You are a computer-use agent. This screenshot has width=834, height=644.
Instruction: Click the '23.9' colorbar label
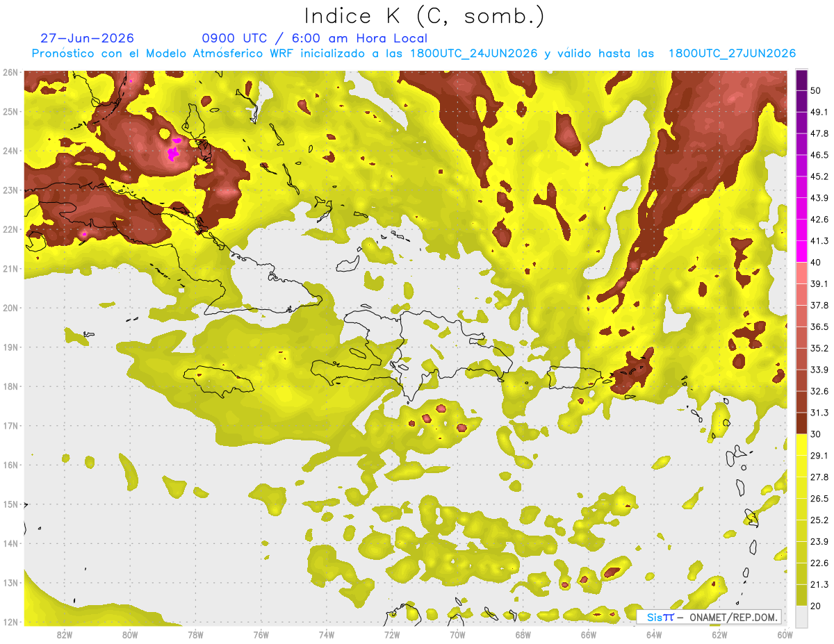[819, 542]
